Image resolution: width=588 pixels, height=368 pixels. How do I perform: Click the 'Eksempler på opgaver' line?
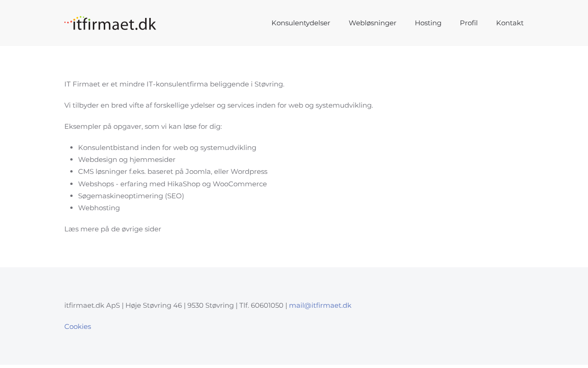pos(143,126)
